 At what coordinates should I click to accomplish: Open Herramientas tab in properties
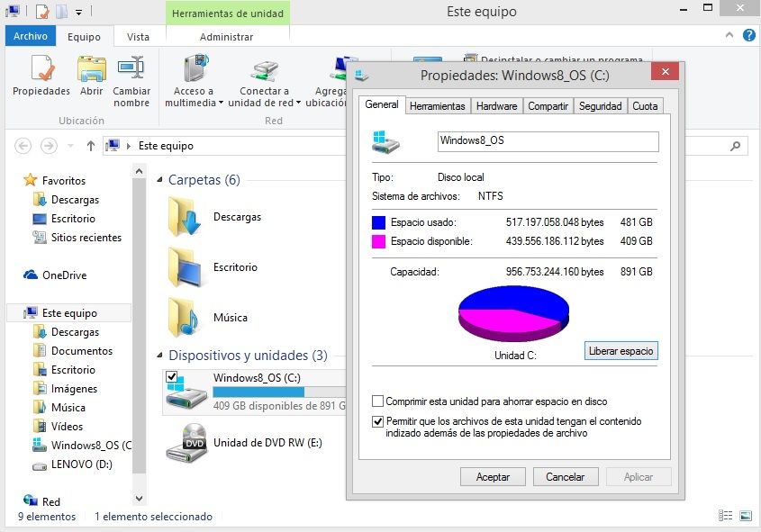click(438, 106)
